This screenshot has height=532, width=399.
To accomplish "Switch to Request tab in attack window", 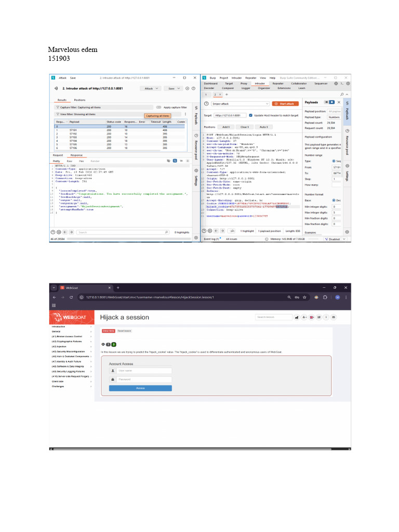I will coord(58,155).
